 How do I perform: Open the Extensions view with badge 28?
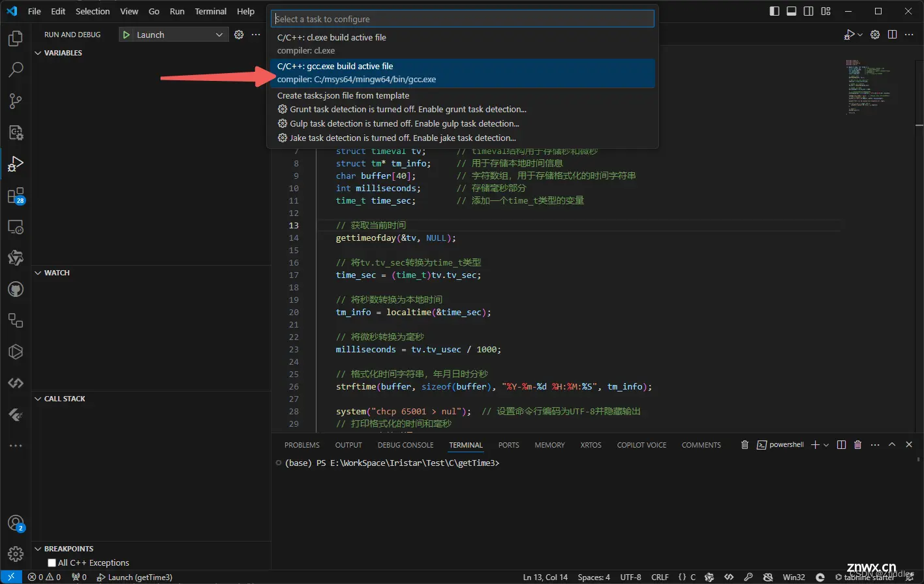tap(16, 196)
